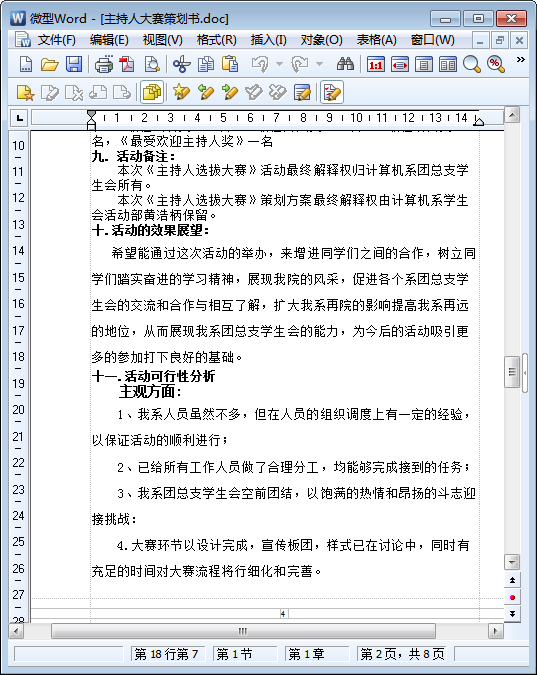Click the previous page double-arrow button

point(512,580)
